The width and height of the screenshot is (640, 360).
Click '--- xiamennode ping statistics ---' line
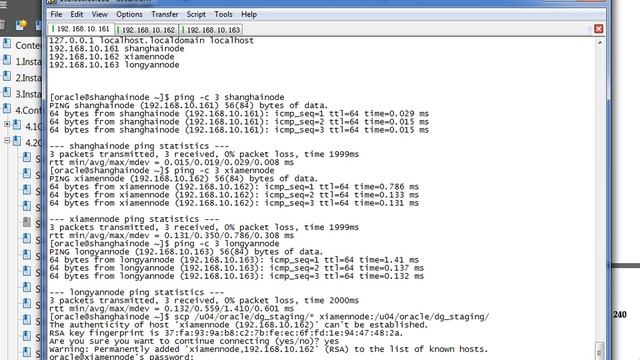134,219
